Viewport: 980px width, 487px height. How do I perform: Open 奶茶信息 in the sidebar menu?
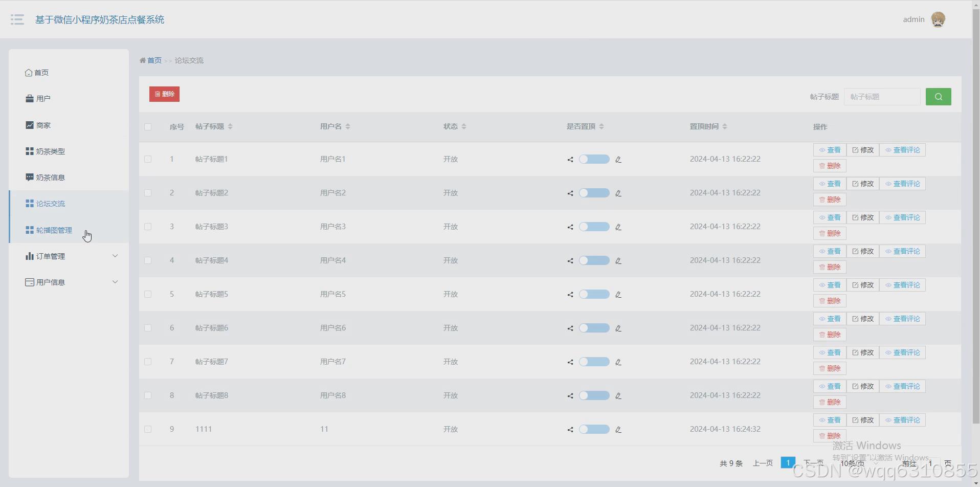tap(69, 178)
